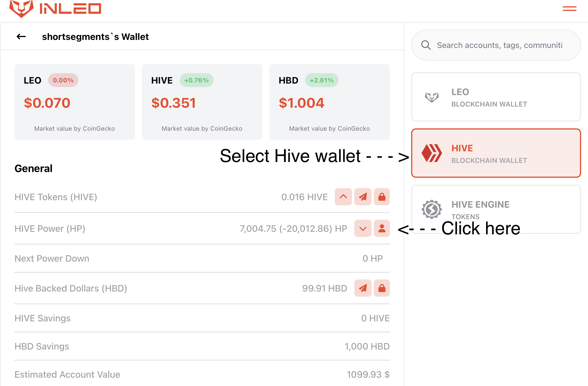
Task: Search accounts, tags, communities field
Action: 496,45
